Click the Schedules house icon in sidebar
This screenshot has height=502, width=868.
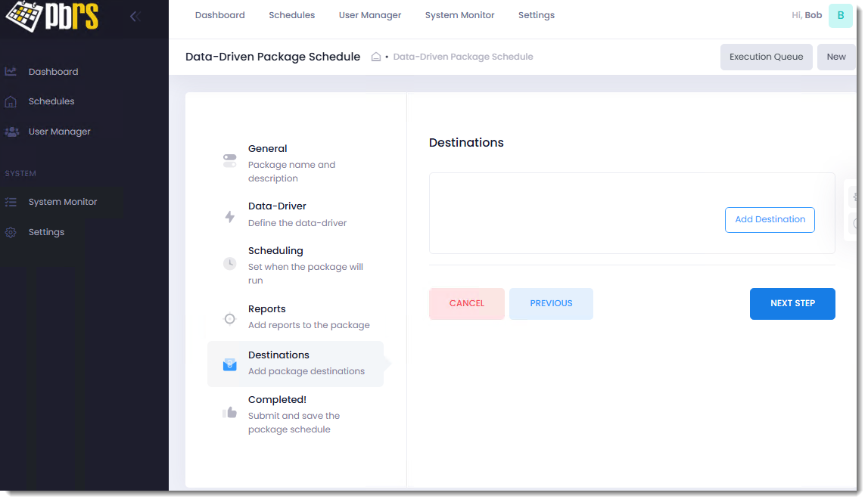[11, 101]
